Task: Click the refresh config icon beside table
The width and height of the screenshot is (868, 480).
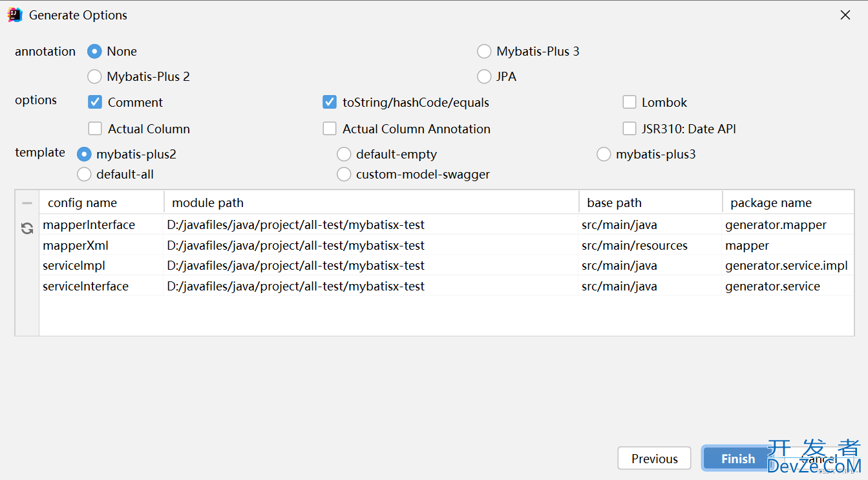Action: (27, 228)
